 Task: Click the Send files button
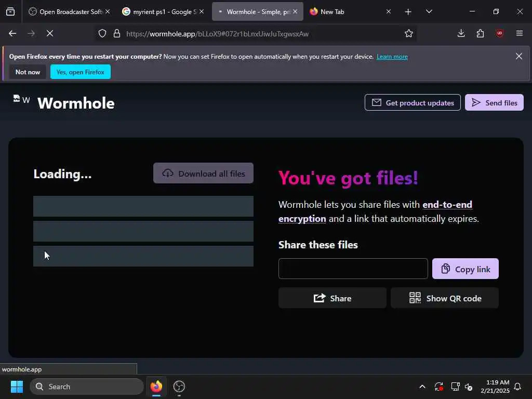(x=494, y=102)
